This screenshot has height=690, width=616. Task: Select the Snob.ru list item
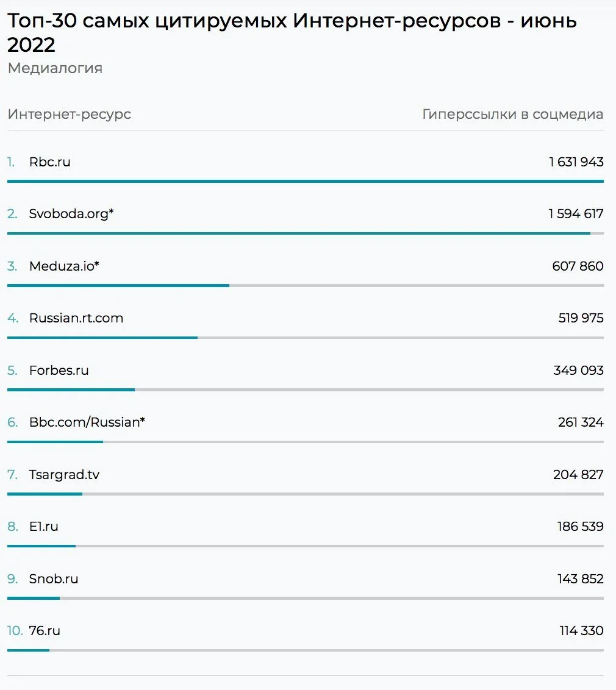coord(54,579)
